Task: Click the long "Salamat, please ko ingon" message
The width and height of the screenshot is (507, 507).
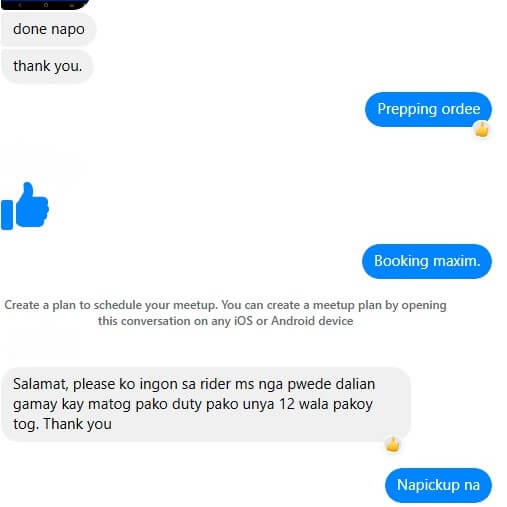Action: (x=206, y=404)
